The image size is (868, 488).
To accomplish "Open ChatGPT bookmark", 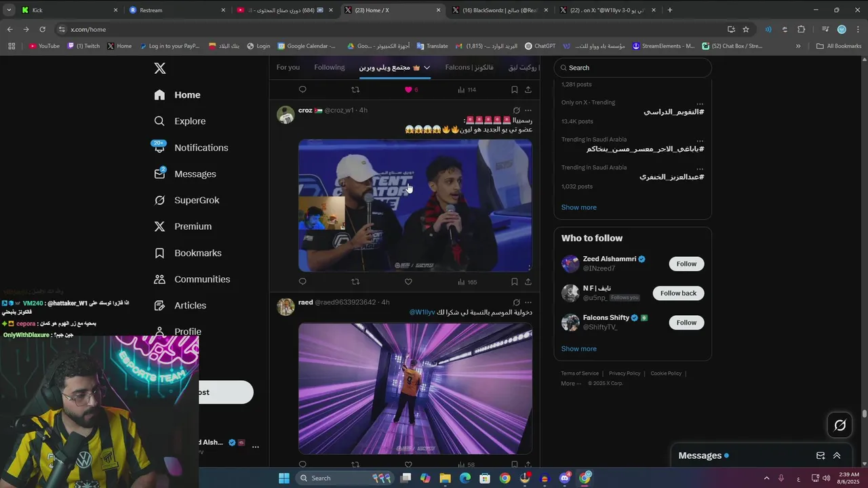I will point(540,46).
